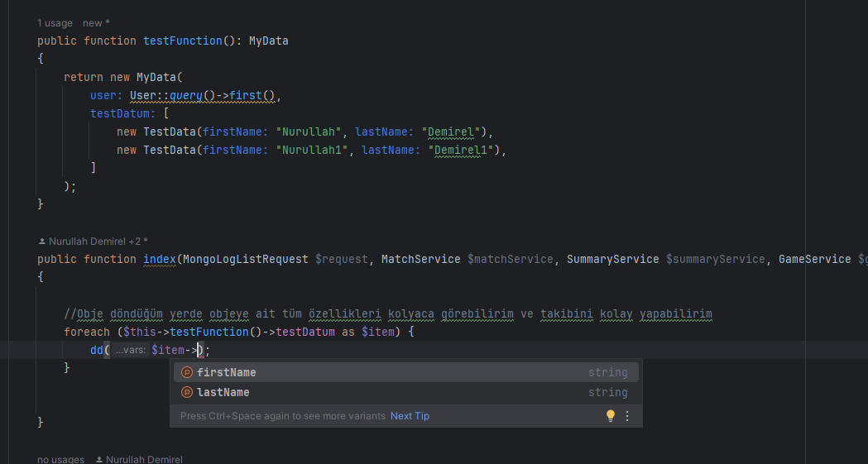Viewport: 868px width, 464px height.
Task: Click the MongoLogListRequest parameter type
Action: coord(245,260)
